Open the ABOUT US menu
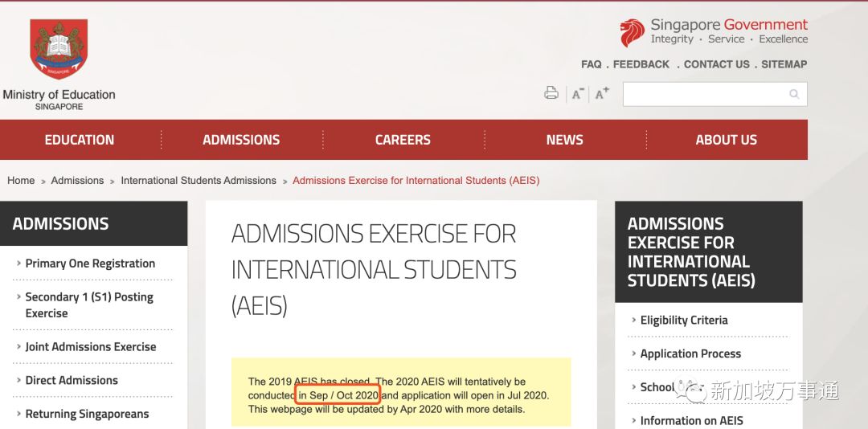Screen dimensions: 868x429 (x=726, y=140)
